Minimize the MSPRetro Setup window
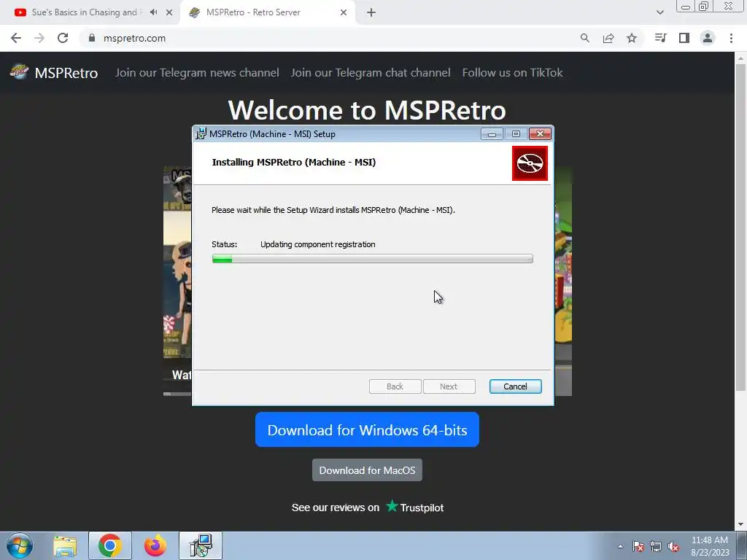Viewport: 747px width, 560px height. pos(492,134)
